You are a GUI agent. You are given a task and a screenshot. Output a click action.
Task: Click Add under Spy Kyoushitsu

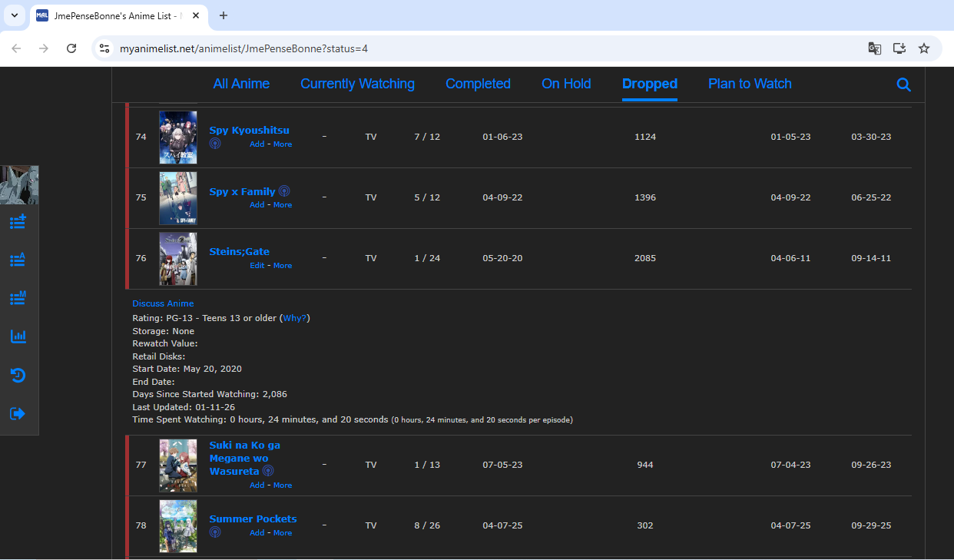[x=257, y=144]
